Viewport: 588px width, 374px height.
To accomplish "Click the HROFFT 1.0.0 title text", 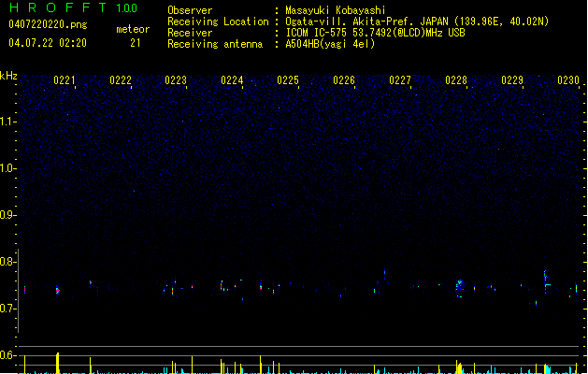I will [73, 7].
